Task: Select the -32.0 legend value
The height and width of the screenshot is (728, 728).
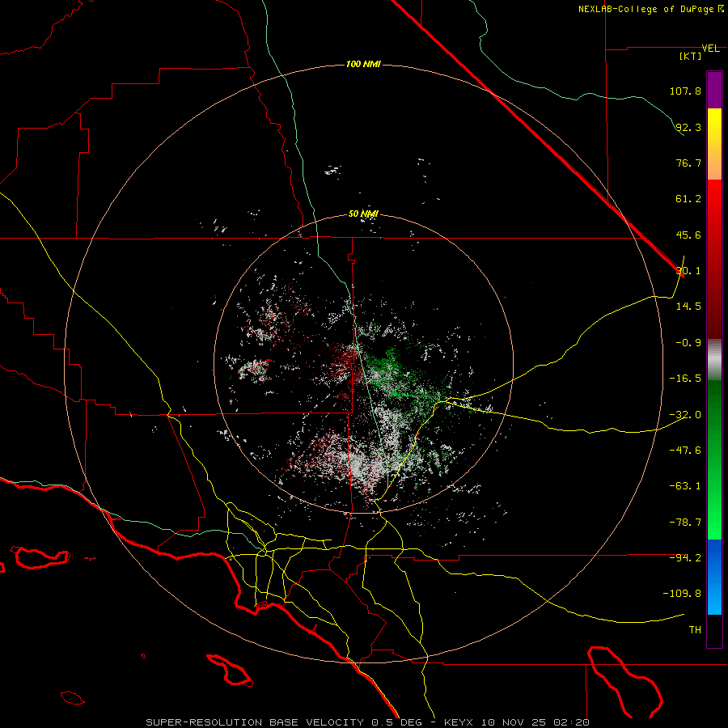Action: coord(685,415)
